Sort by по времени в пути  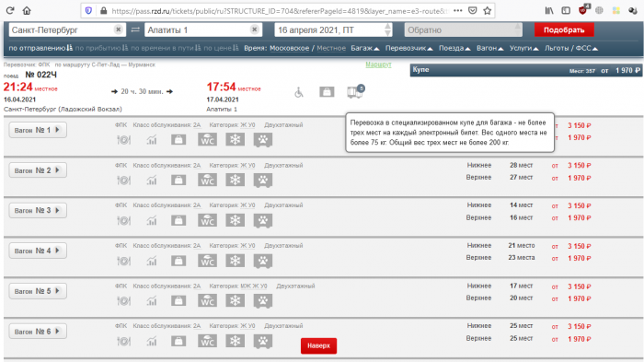tap(166, 48)
